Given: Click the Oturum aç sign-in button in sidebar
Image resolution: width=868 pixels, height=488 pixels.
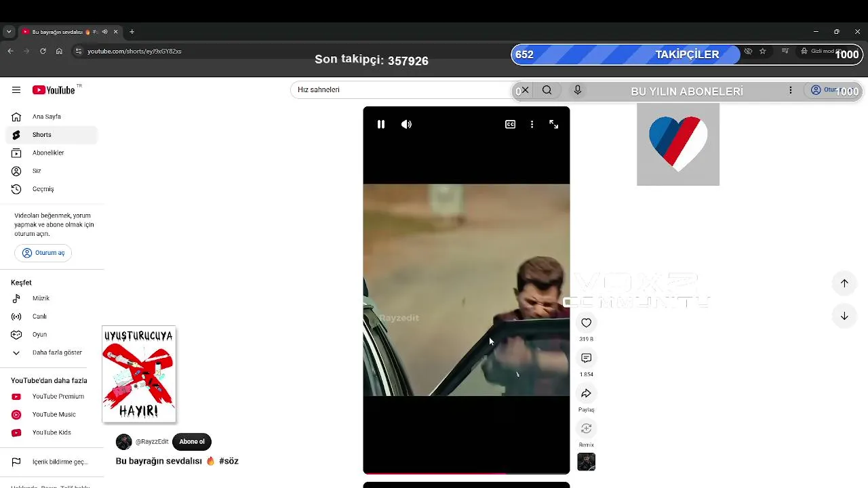Looking at the screenshot, I should (43, 253).
